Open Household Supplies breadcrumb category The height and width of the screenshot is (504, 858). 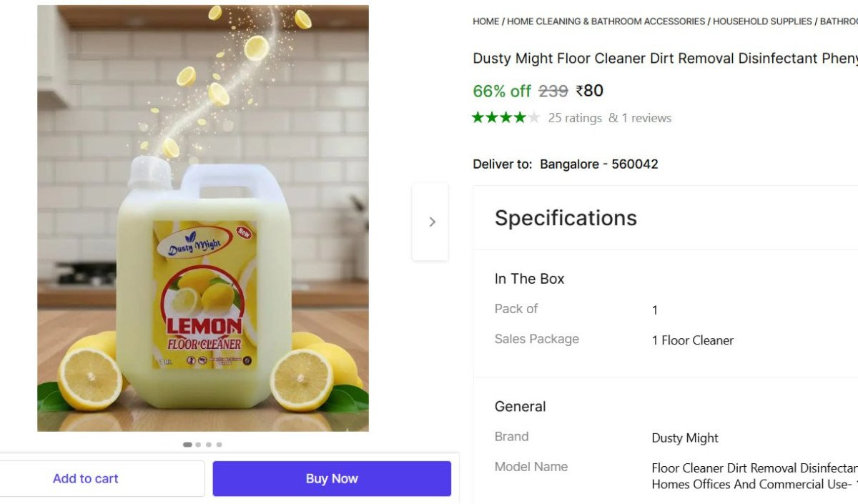(762, 21)
